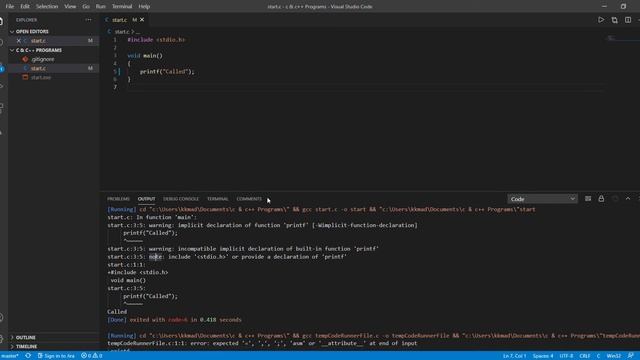Close the start.c editor tab

click(x=142, y=20)
